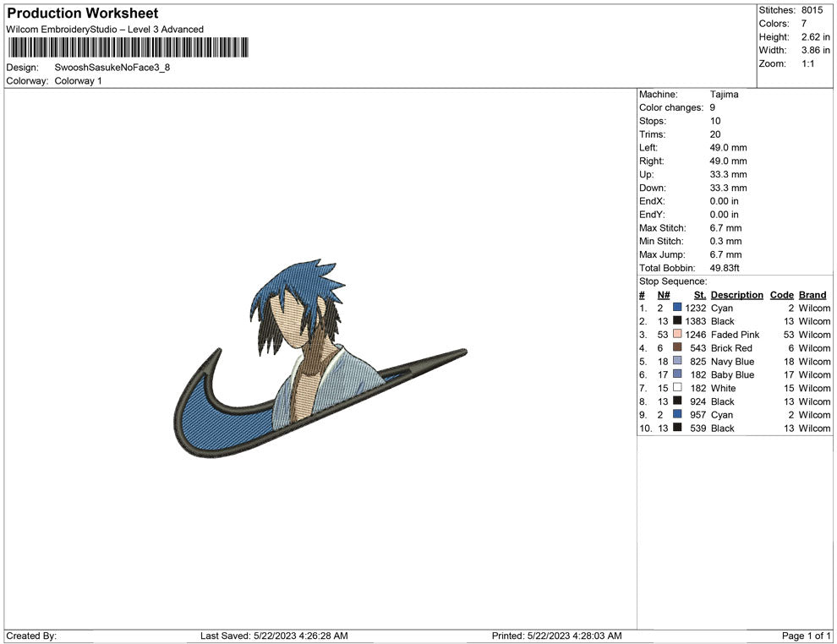The width and height of the screenshot is (837, 644).
Task: Select the Faded Pink color swatch
Action: (x=677, y=334)
